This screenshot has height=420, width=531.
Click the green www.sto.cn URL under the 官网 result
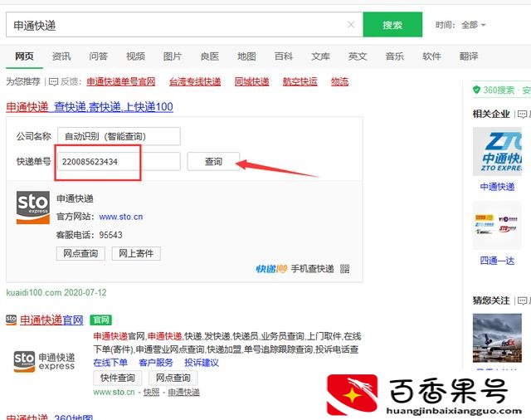[114, 393]
